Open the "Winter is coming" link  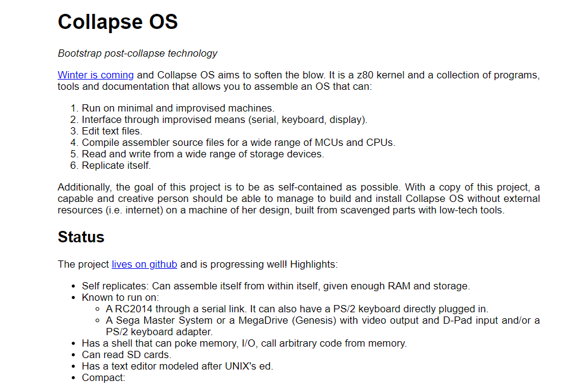tap(96, 75)
